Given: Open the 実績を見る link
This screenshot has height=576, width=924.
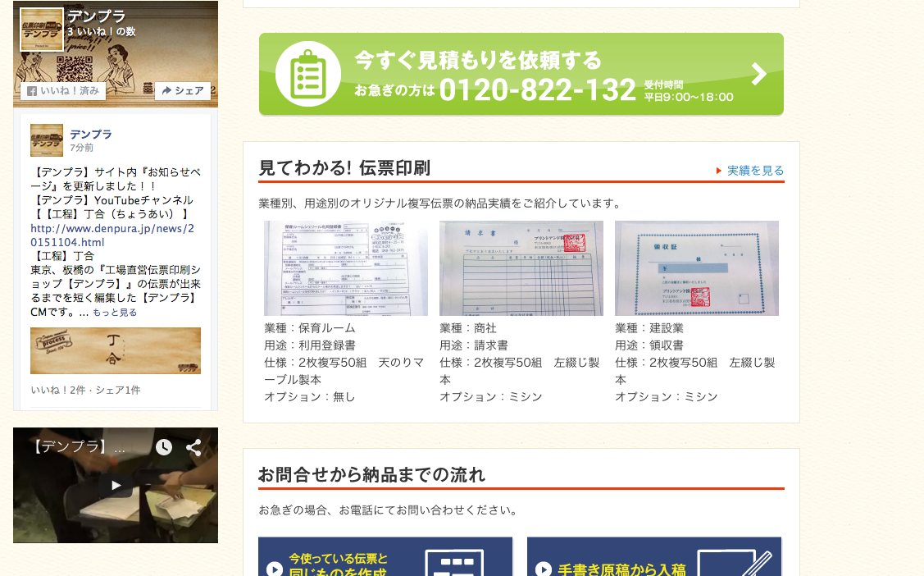Looking at the screenshot, I should tap(754, 171).
